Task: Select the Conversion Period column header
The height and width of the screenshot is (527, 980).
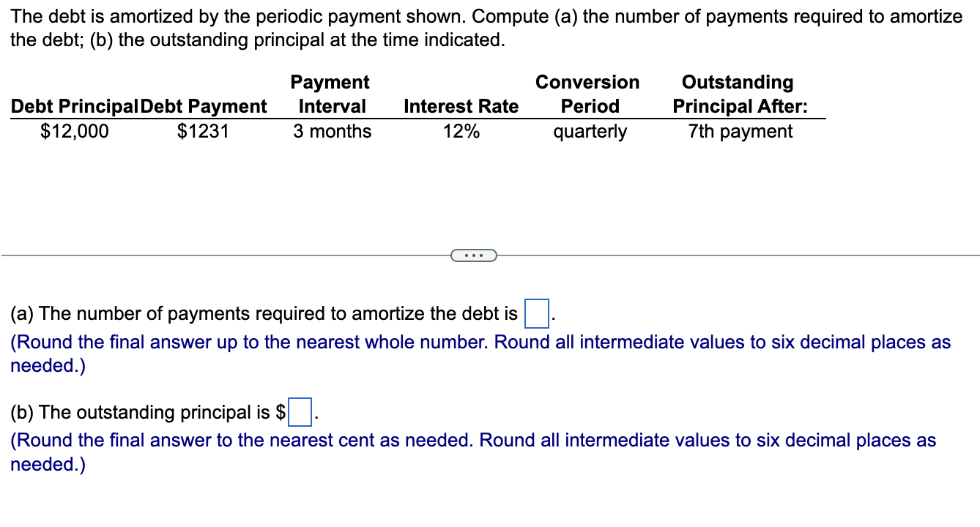Action: (x=588, y=94)
